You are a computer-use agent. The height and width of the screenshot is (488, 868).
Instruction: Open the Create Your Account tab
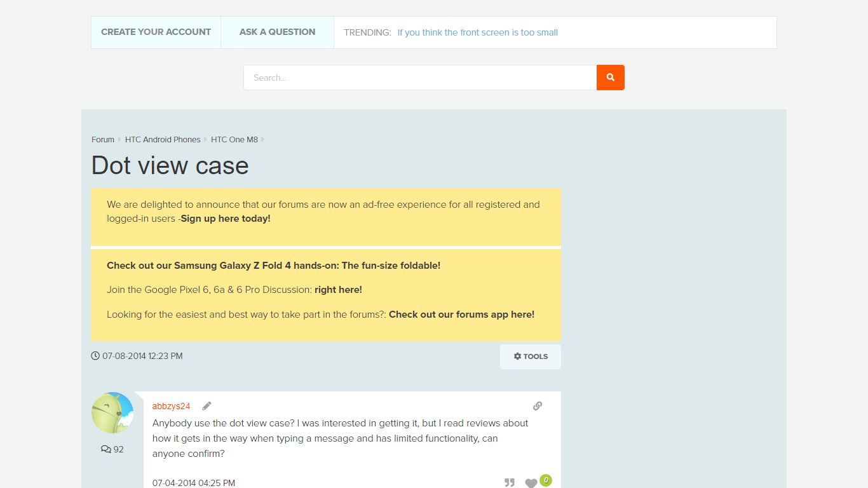click(156, 32)
